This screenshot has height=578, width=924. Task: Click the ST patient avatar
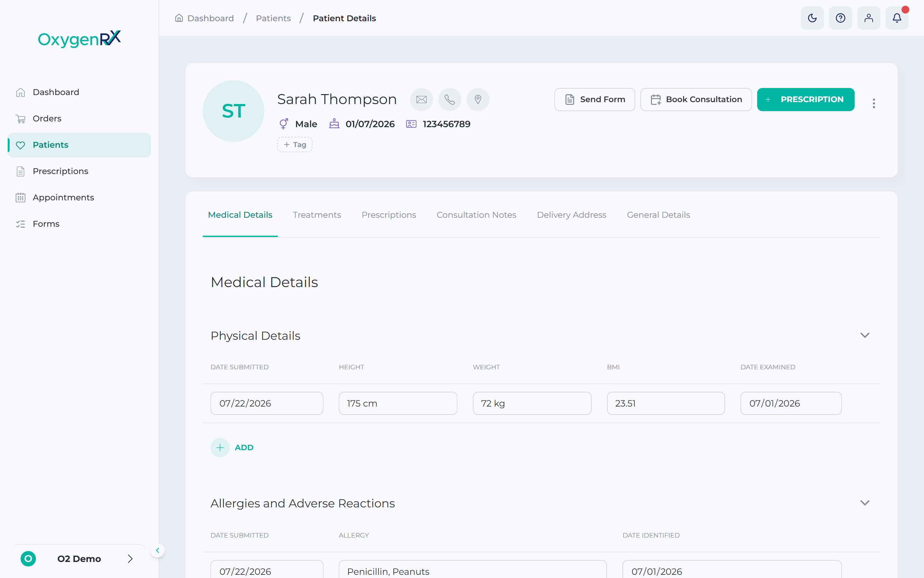[233, 111]
